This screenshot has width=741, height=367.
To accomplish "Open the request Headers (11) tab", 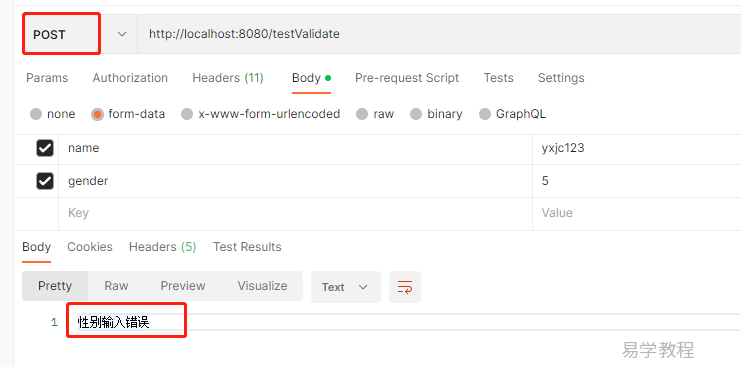I will 228,78.
